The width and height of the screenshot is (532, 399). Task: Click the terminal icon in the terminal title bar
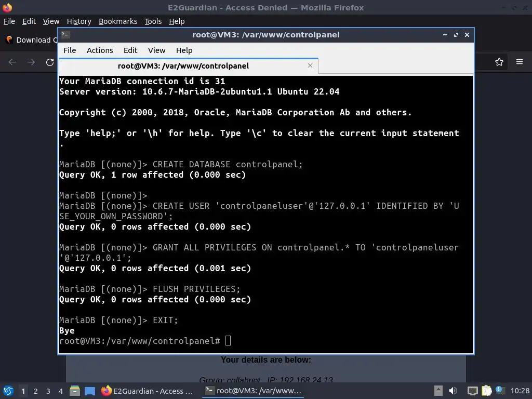coord(65,34)
